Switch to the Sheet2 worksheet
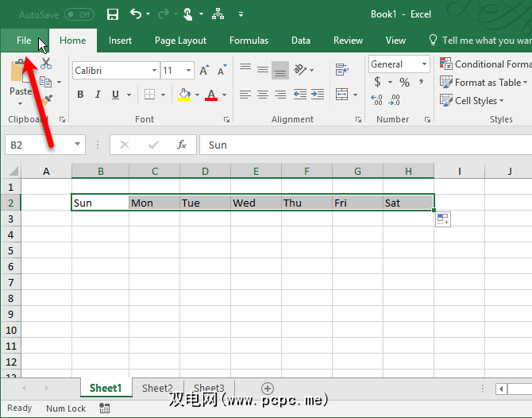The height and width of the screenshot is (418, 532). point(156,389)
